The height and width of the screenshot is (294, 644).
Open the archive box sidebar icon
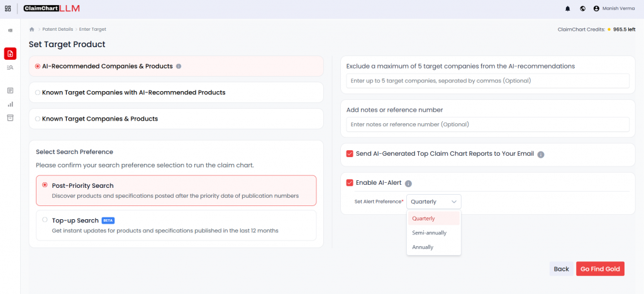[10, 117]
